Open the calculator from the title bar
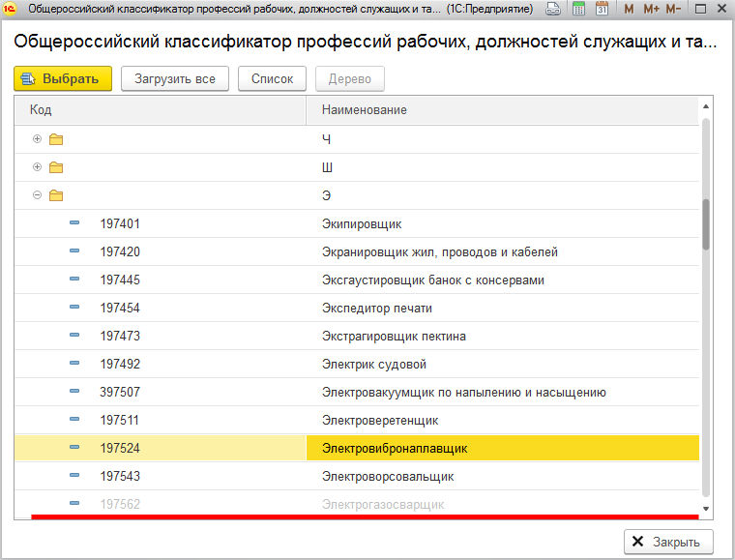 578,10
